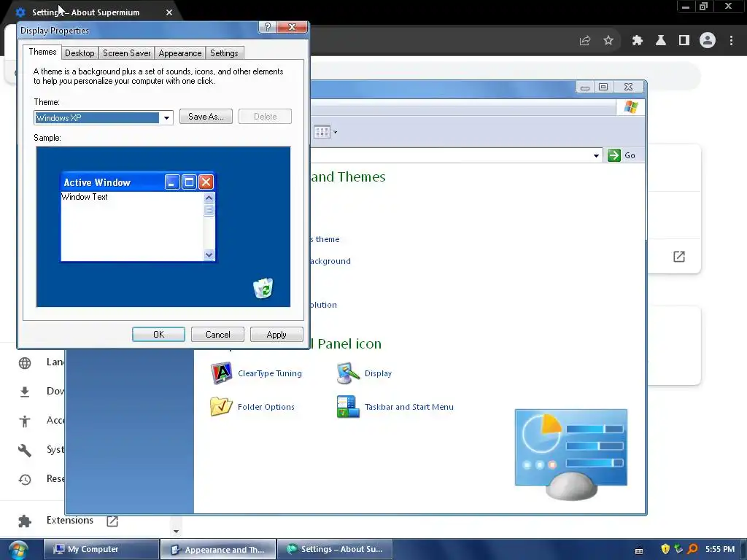Open Taskbar and Start Menu icon
This screenshot has height=560, width=747.
(348, 406)
